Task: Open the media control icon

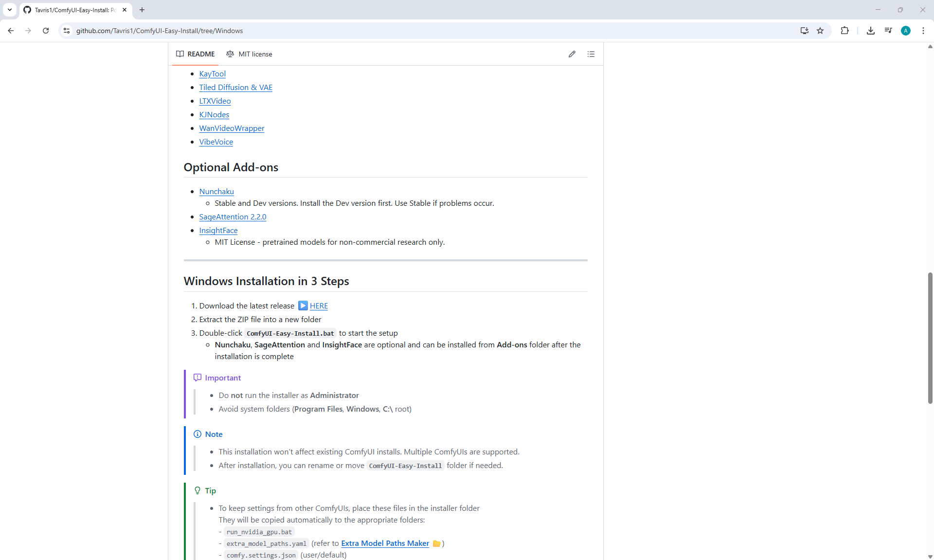Action: pyautogui.click(x=888, y=31)
